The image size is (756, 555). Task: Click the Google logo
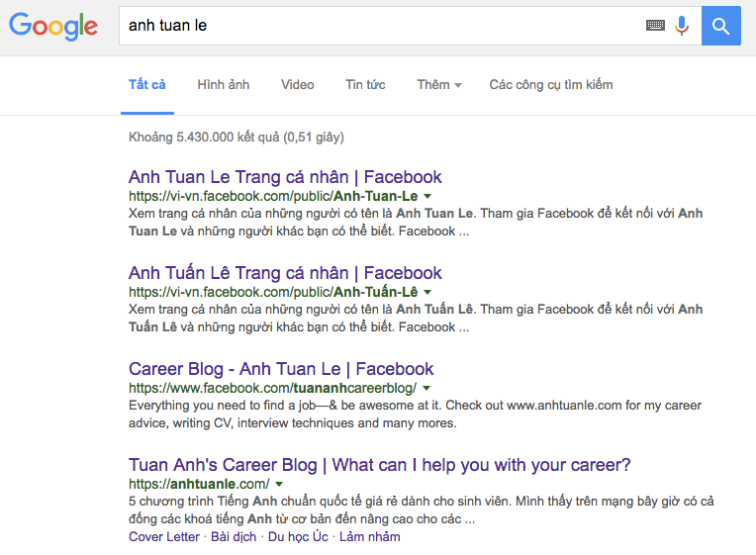(x=53, y=26)
